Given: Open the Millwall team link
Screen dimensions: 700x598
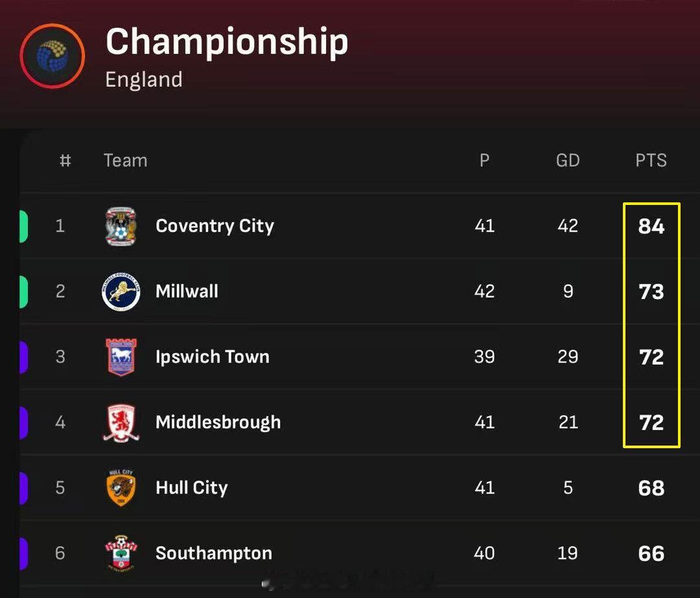Looking at the screenshot, I should [187, 292].
